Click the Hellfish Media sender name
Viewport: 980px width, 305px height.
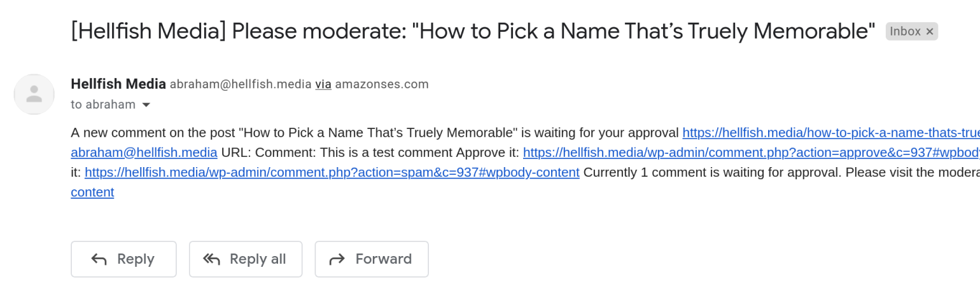(118, 84)
